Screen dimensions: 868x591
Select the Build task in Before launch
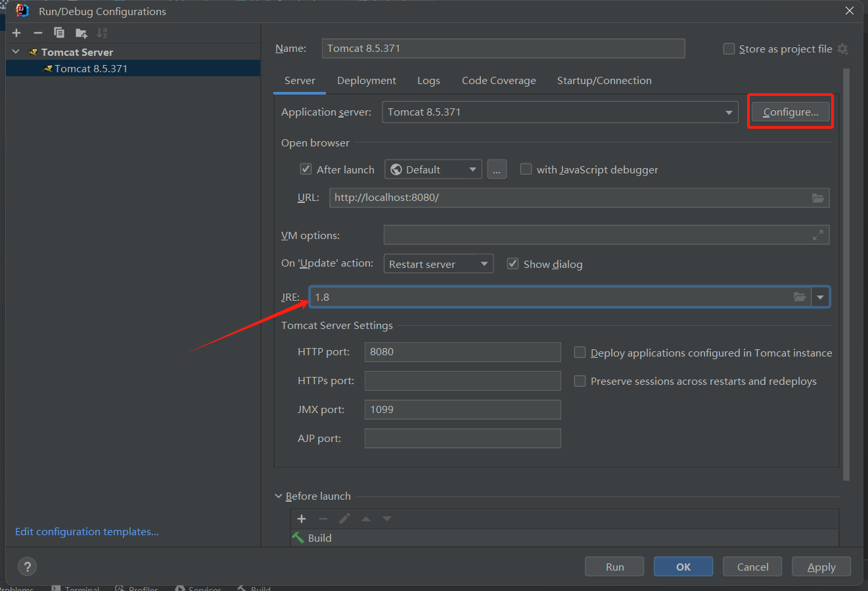(564, 538)
